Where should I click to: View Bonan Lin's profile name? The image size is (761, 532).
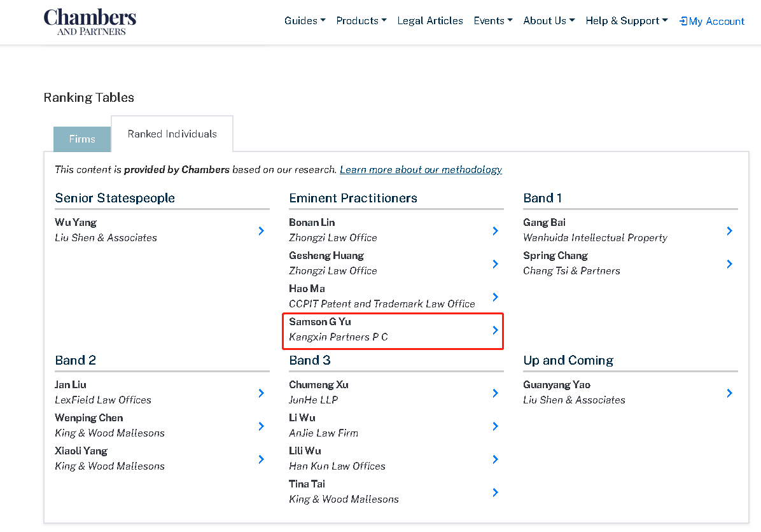pos(312,222)
